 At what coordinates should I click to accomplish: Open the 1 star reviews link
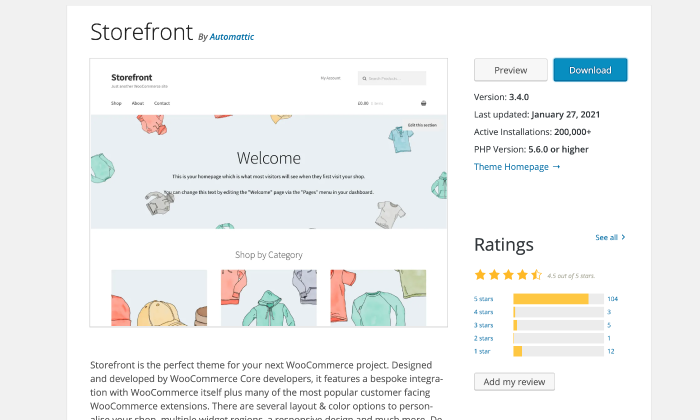(x=482, y=351)
